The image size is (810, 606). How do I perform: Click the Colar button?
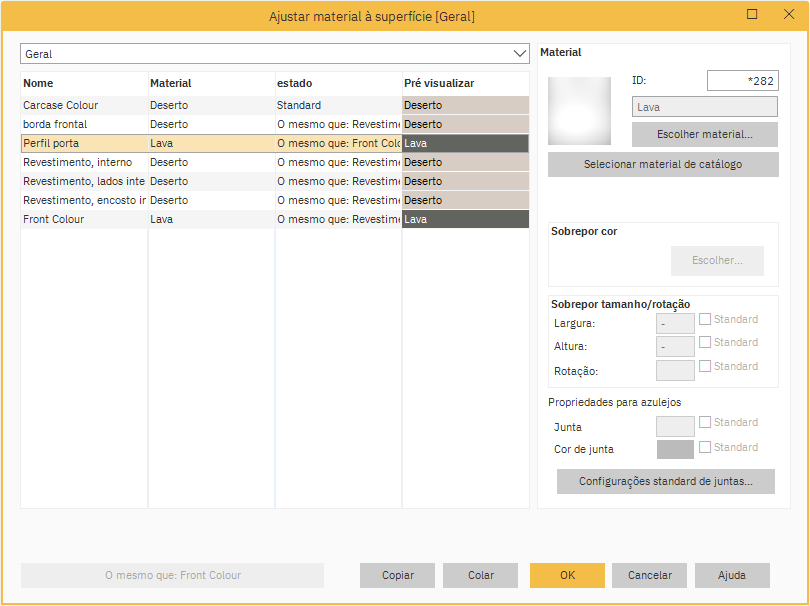[481, 575]
